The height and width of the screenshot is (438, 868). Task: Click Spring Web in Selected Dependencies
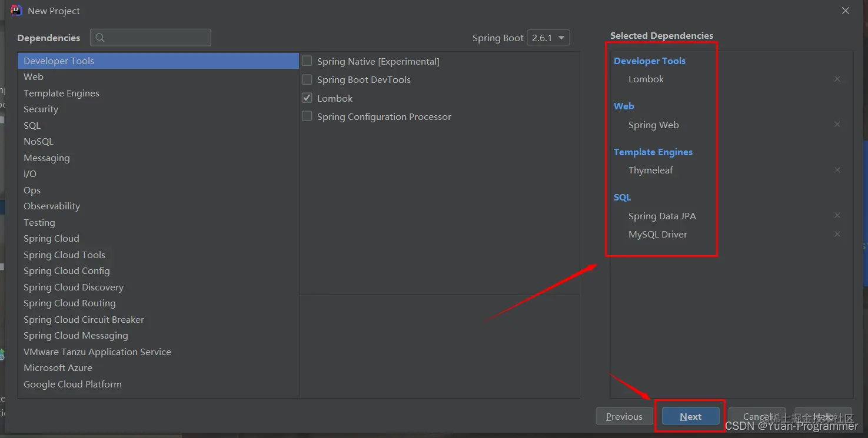[x=653, y=125]
